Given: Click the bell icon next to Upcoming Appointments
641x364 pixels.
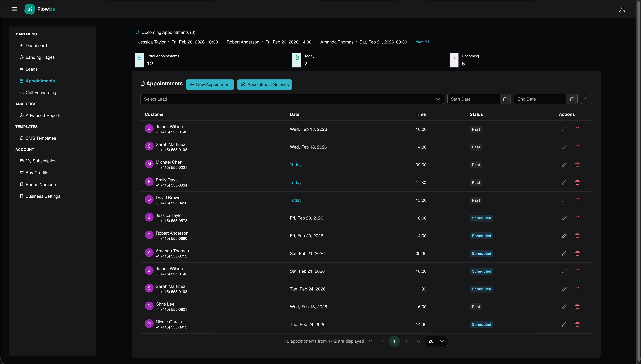Looking at the screenshot, I should pos(137,32).
